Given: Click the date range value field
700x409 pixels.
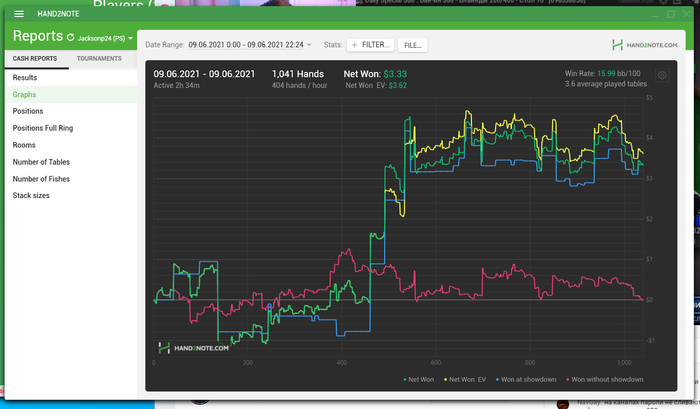Looking at the screenshot, I should click(x=246, y=45).
